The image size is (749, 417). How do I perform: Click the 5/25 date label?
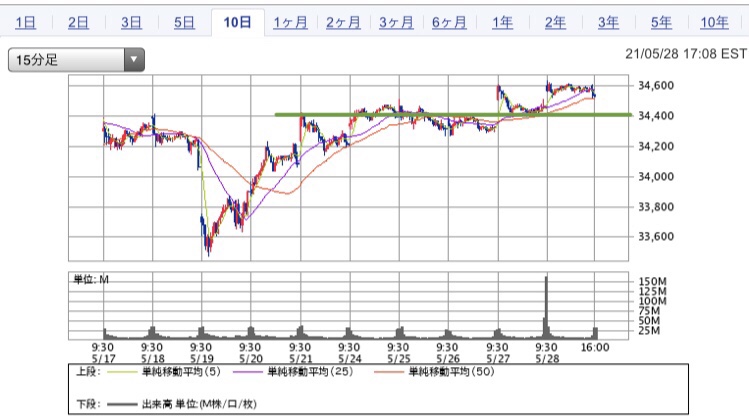(x=399, y=359)
